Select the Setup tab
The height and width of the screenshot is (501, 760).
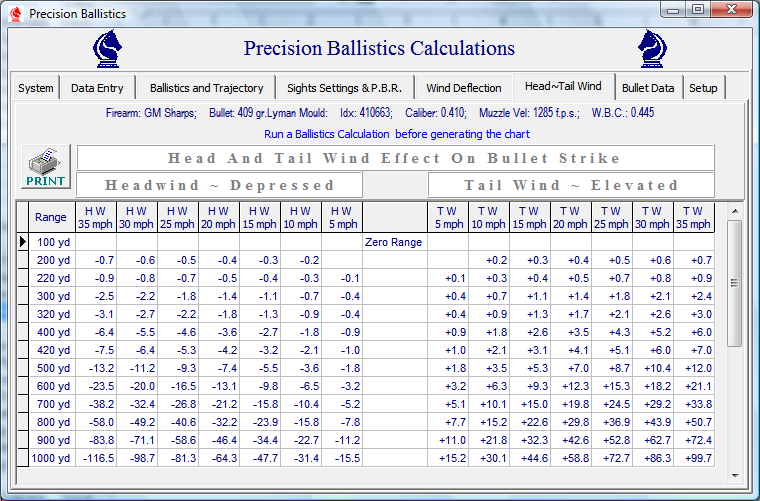coord(703,88)
